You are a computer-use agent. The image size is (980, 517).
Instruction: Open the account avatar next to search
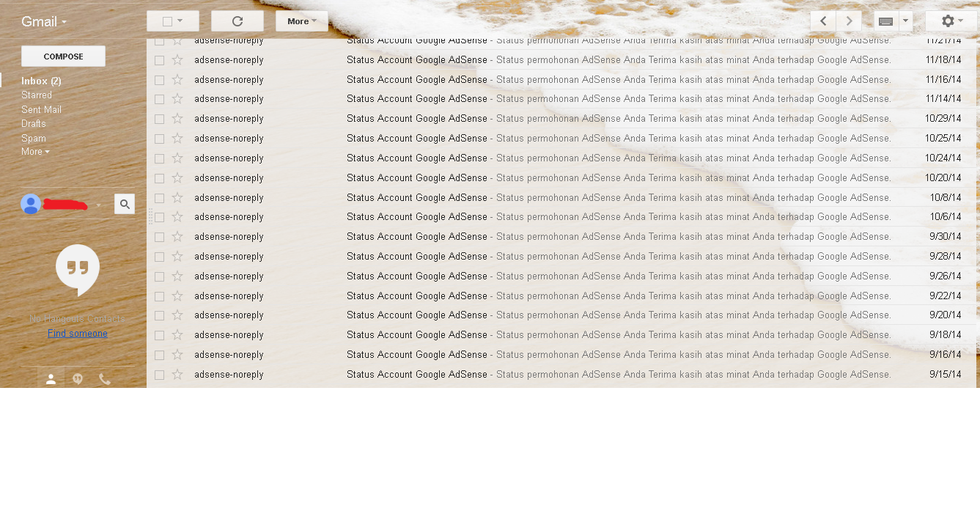(x=31, y=204)
